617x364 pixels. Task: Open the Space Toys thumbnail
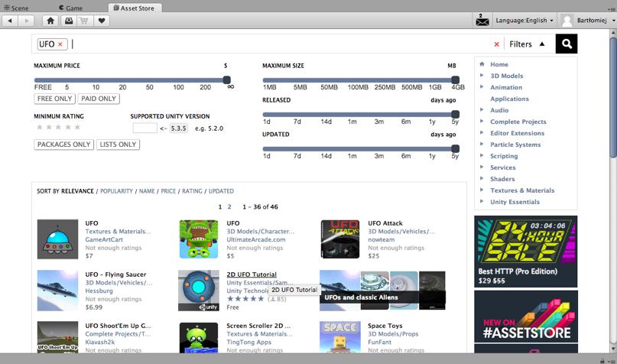[340, 337]
